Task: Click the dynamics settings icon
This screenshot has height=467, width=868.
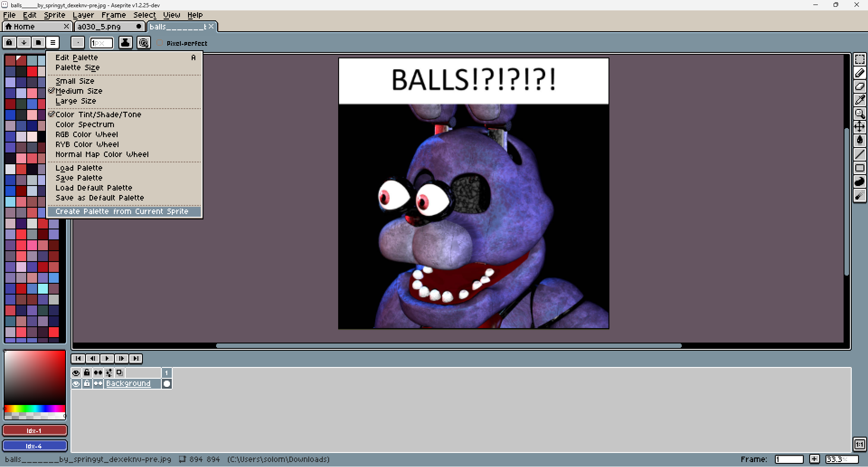Action: click(143, 43)
